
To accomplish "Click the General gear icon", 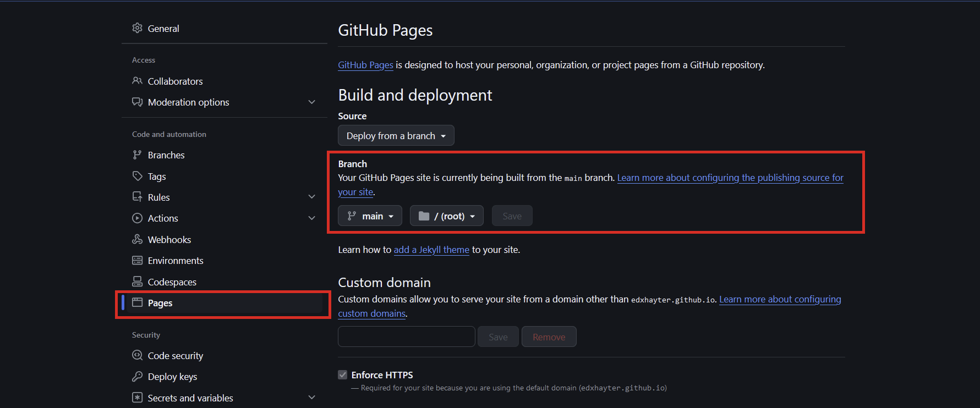I will (x=137, y=28).
